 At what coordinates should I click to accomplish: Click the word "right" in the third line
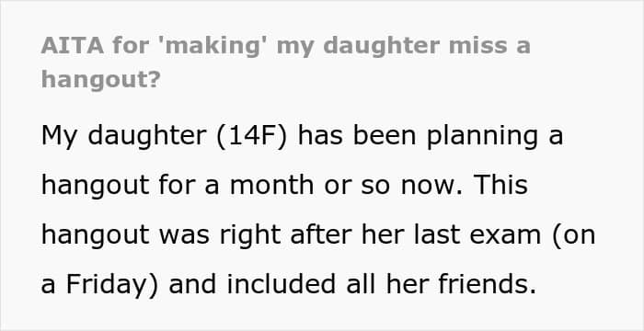point(249,236)
